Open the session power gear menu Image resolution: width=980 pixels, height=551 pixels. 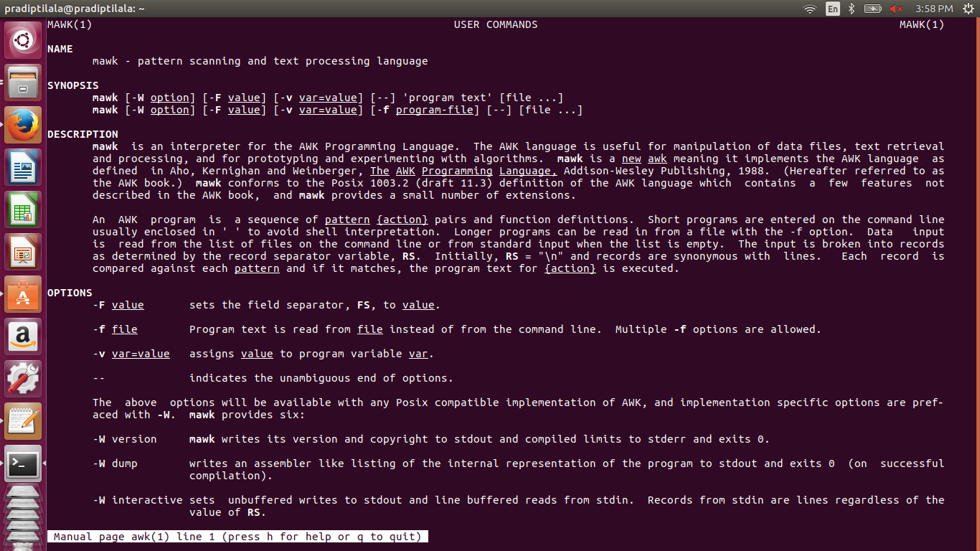(969, 9)
